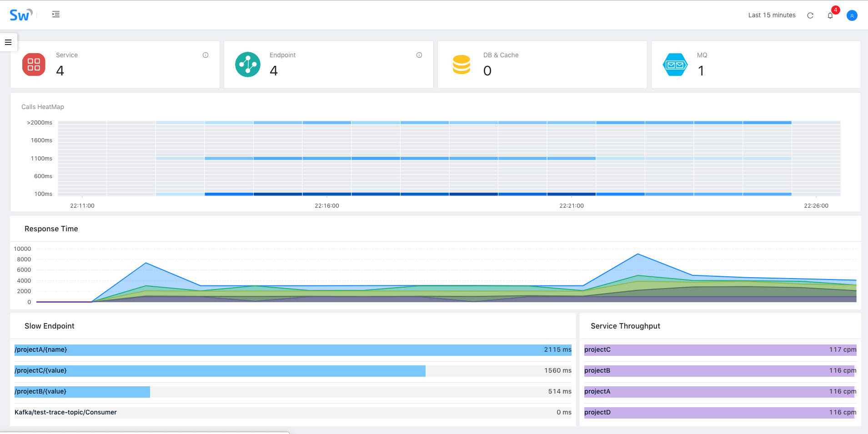The image size is (868, 434).
Task: Select the Response Time panel title
Action: point(51,229)
